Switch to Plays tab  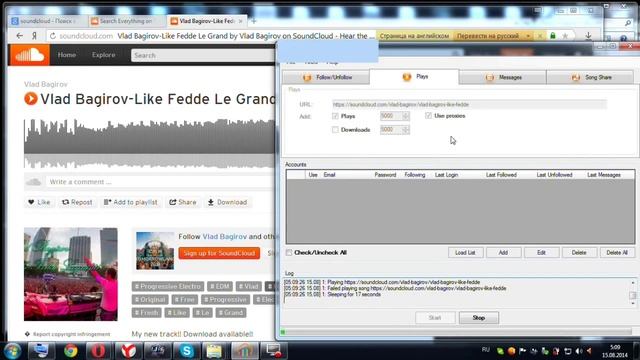pyautogui.click(x=414, y=76)
